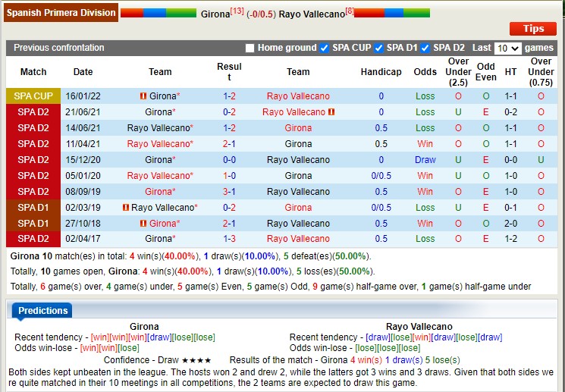Click red card icon before Rayo Vallecano 02/03/19

click(125, 208)
